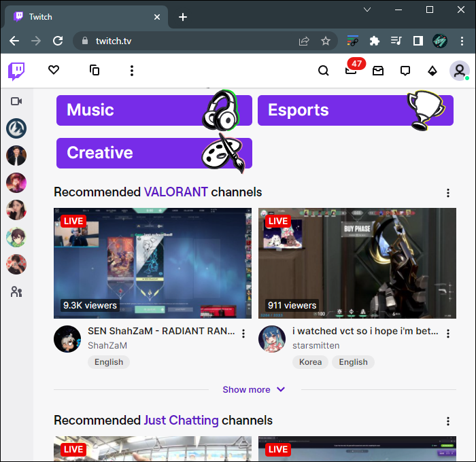
Task: Open options menu for starsmitten stream
Action: (448, 334)
